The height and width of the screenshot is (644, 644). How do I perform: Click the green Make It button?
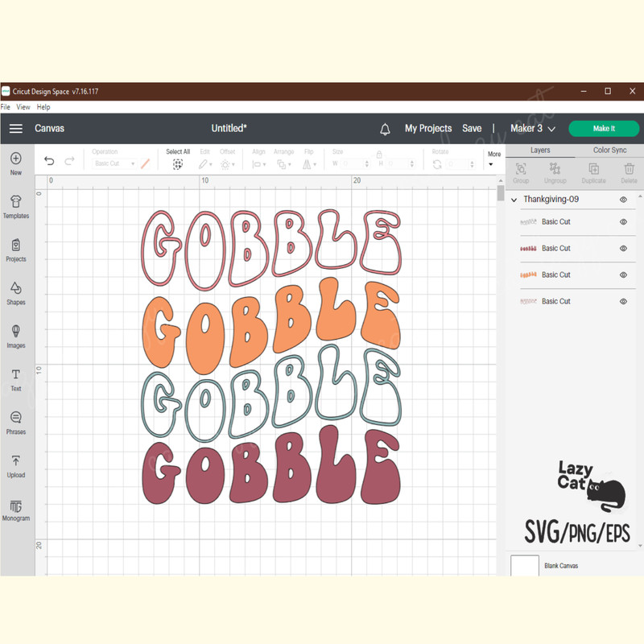click(604, 129)
